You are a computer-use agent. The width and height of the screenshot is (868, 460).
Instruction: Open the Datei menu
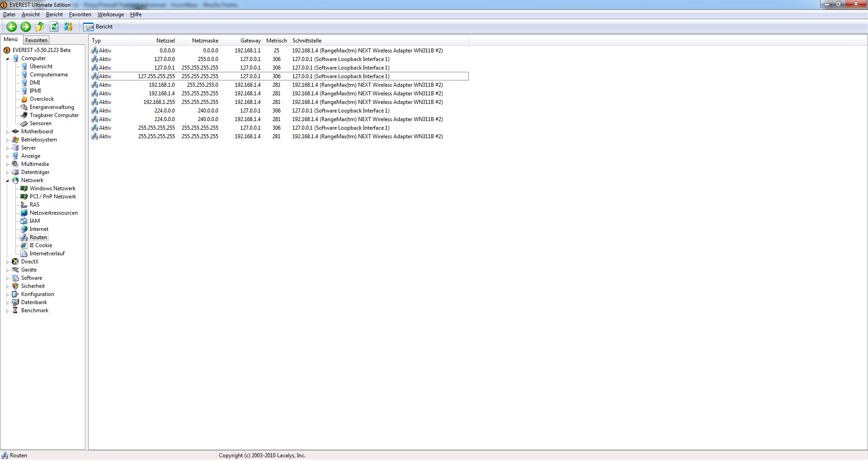click(x=9, y=14)
